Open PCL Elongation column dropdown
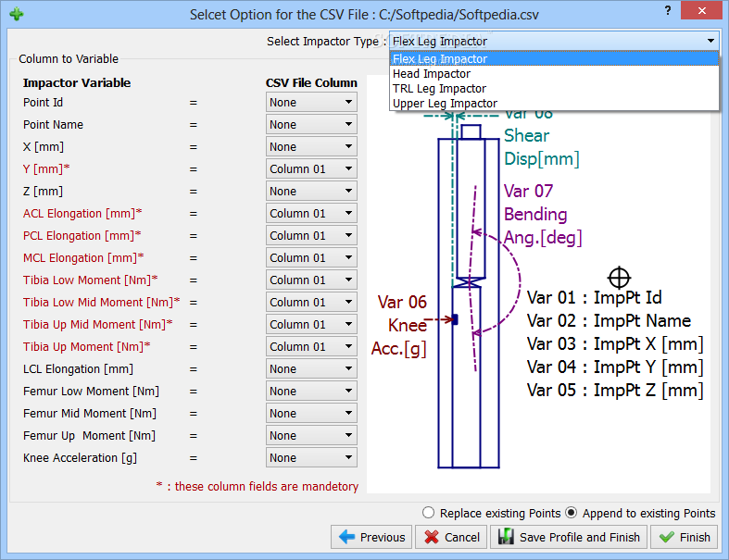Image resolution: width=729 pixels, height=560 pixels. point(311,236)
